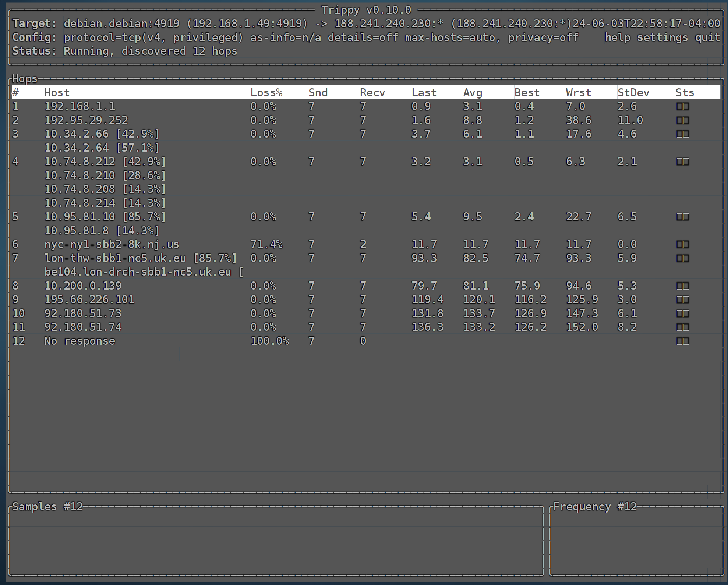
Task: Click inside the Frequency #12 panel
Action: coord(636,541)
